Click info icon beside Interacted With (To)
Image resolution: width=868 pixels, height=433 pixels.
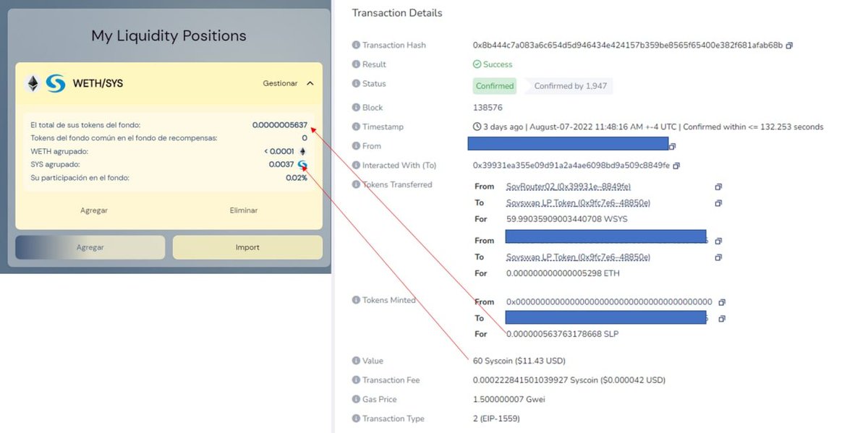click(x=356, y=165)
